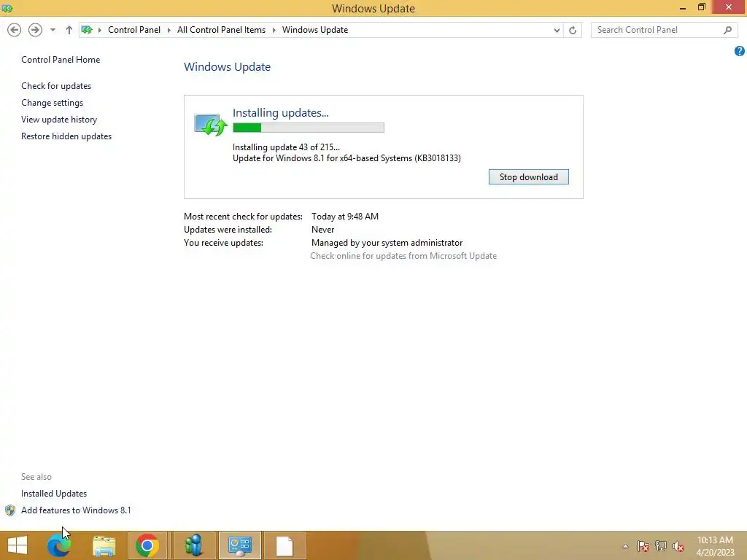This screenshot has width=747, height=560.
Task: Open the blank document taskbar item
Action: (x=285, y=545)
